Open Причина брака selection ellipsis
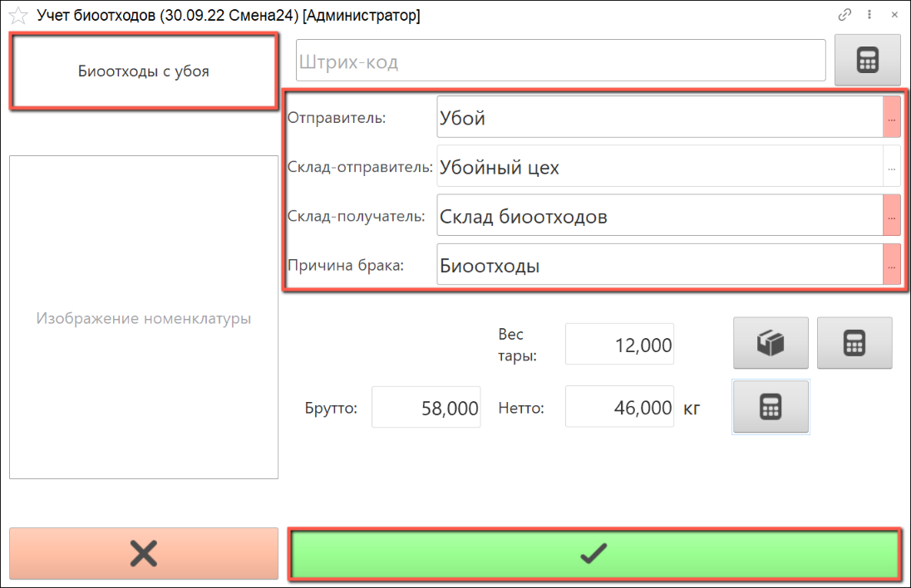This screenshot has height=588, width=911. pos(891,266)
